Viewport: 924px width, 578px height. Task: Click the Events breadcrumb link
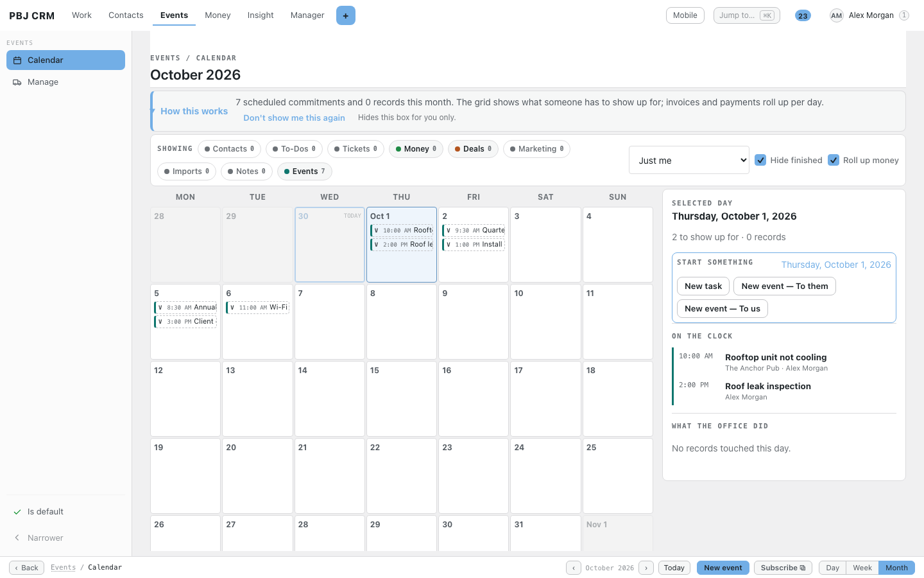(x=63, y=568)
